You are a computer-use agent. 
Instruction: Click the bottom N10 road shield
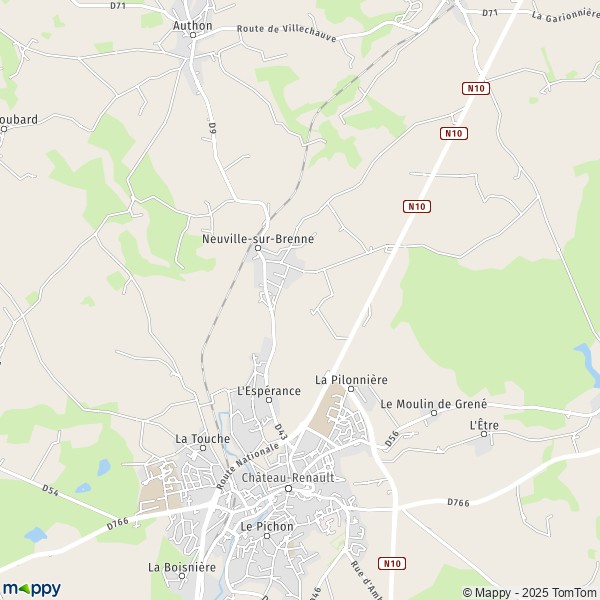392,563
